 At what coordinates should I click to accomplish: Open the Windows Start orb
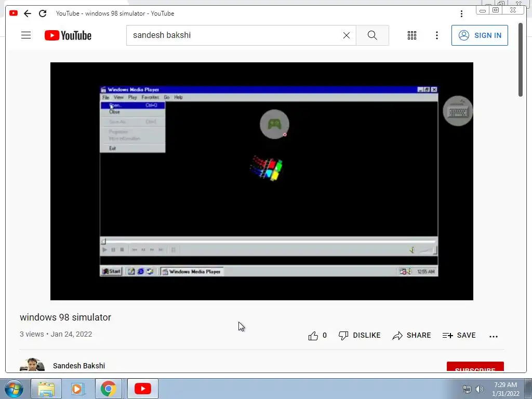(x=14, y=389)
